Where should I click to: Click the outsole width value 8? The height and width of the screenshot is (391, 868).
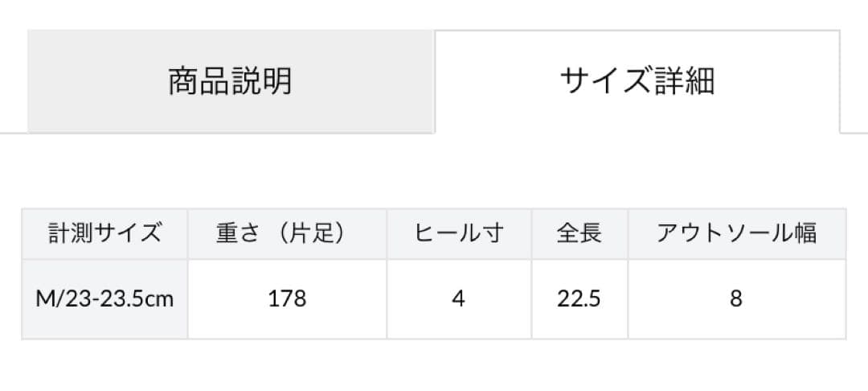tap(736, 299)
